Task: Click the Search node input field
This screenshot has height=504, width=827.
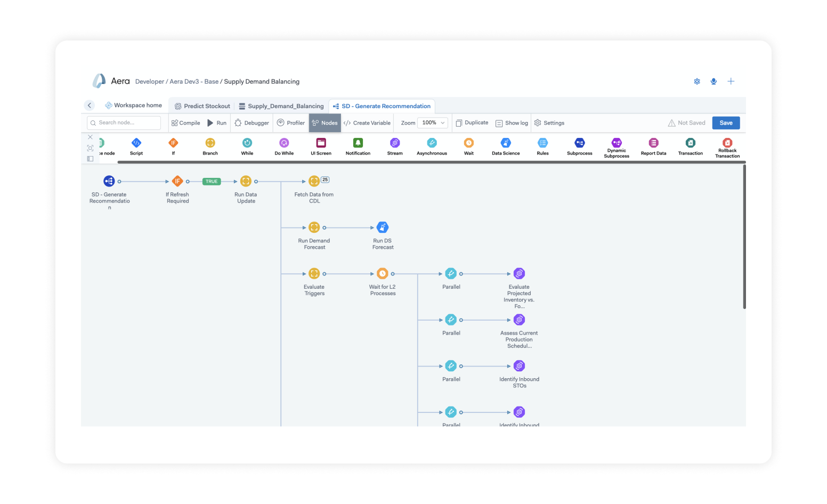Action: coord(124,123)
